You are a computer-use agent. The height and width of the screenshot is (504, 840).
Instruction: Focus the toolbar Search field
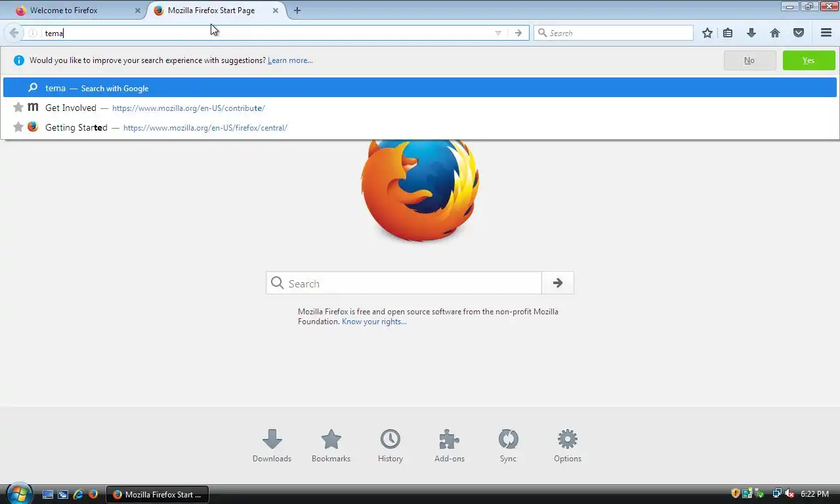614,33
